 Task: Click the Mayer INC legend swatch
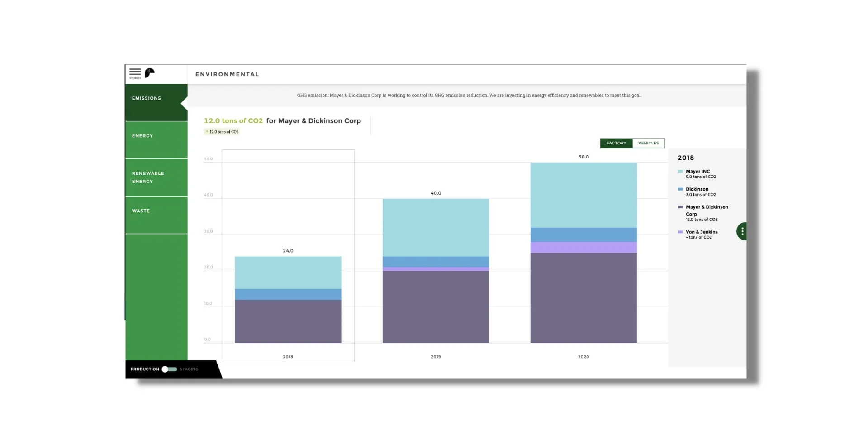click(680, 172)
